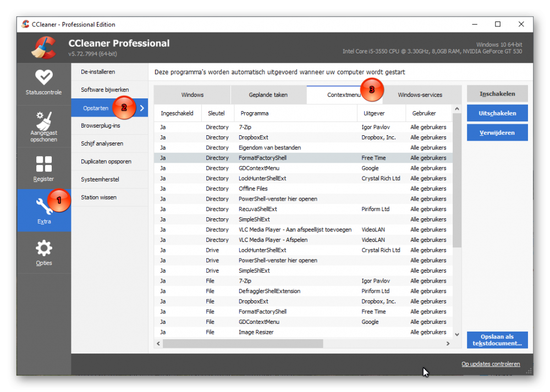The width and height of the screenshot is (550, 392).
Task: Click the CCleaner logo in header
Action: coord(43,47)
